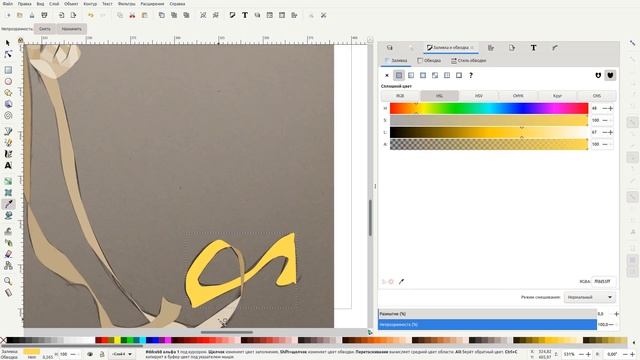The image size is (640, 360).
Task: Open the Объект menu
Action: [71, 4]
